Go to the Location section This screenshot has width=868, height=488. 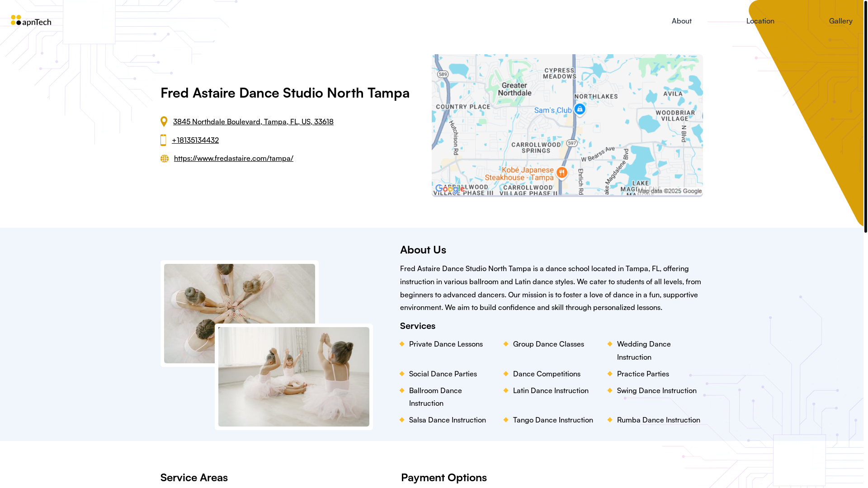[760, 21]
